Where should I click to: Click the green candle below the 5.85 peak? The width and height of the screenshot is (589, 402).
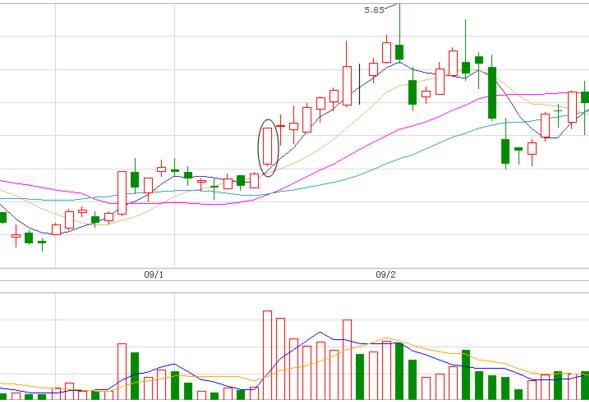point(399,52)
